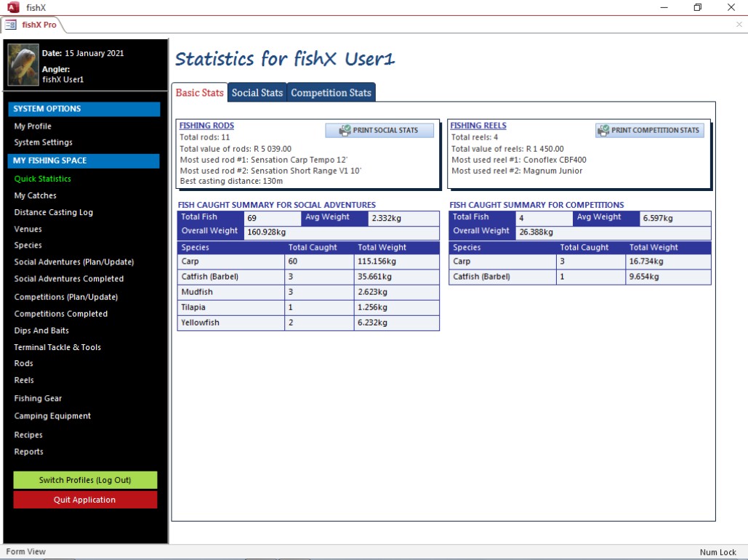Click Switch Profiles (Log Out) button
This screenshot has width=748, height=560.
click(85, 480)
